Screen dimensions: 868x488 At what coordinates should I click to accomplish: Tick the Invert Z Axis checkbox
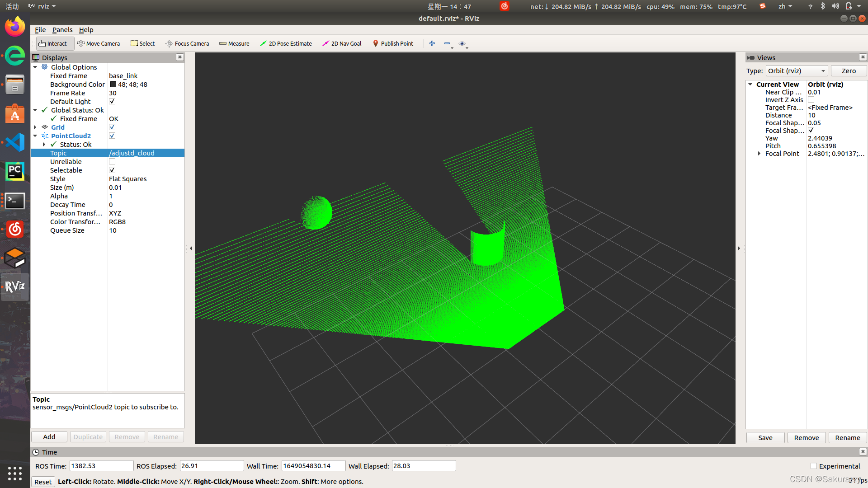coord(811,100)
